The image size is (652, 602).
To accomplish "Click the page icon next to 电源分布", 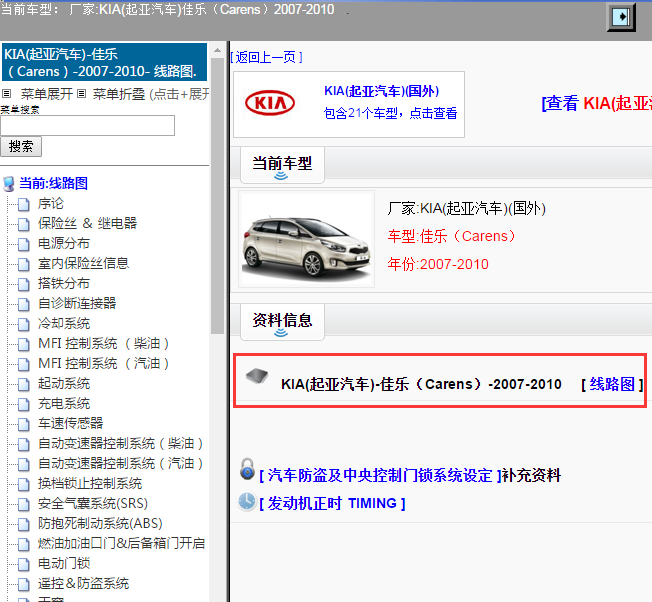I will [x=24, y=244].
